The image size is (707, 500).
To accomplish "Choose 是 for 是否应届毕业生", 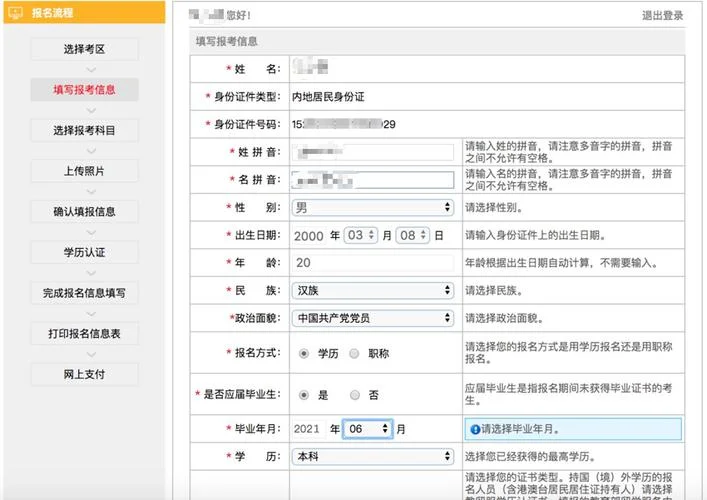I will tap(304, 395).
